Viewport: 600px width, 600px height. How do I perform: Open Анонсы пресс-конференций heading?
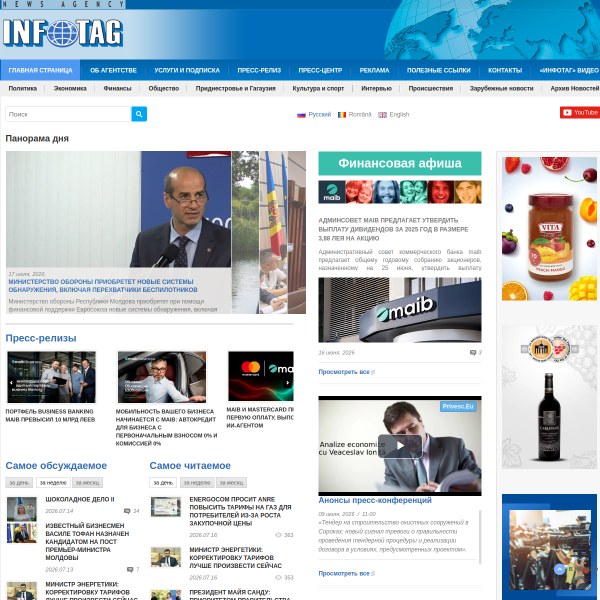(375, 500)
